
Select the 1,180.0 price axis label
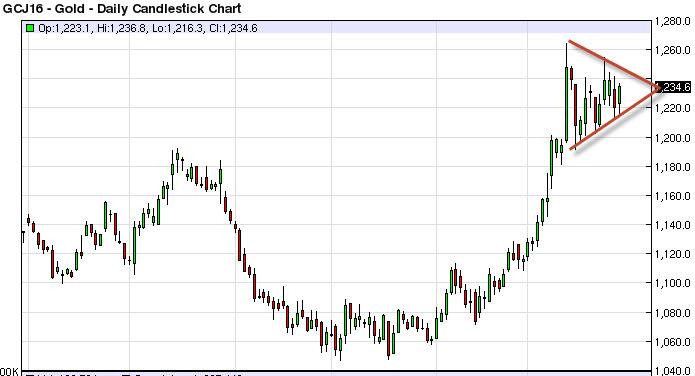pos(672,167)
